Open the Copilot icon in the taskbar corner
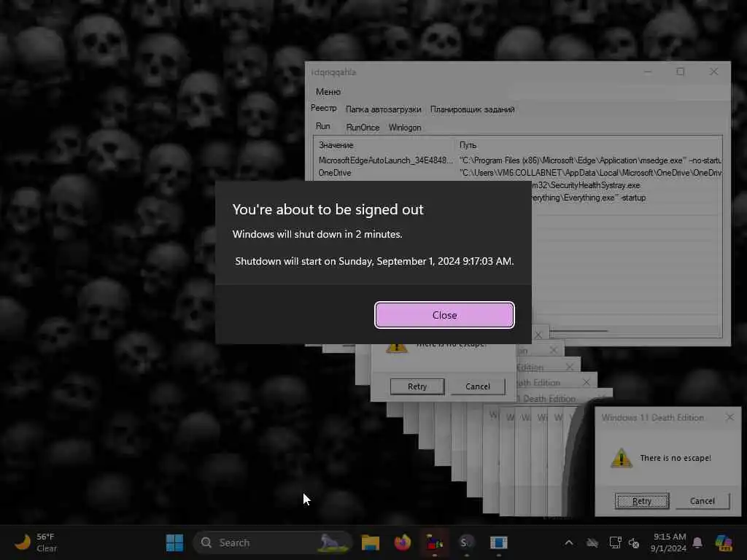The height and width of the screenshot is (560, 747). coord(724,542)
